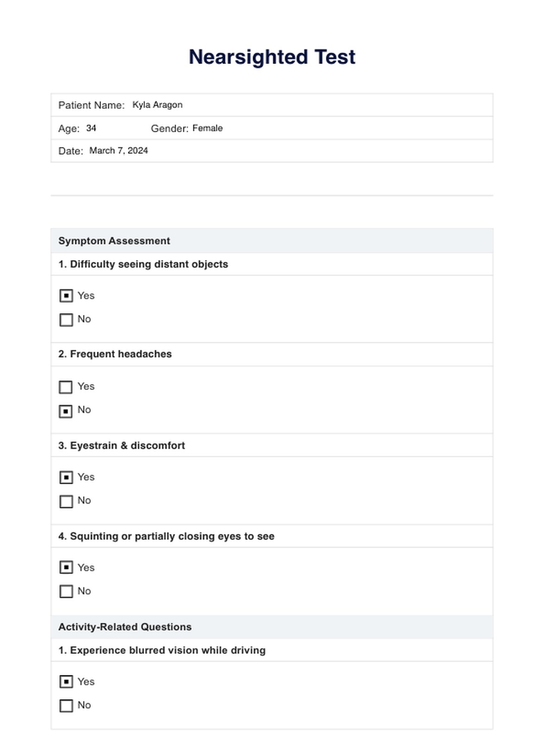This screenshot has height=756, width=545.
Task: Select the Gender field showing Female
Action: (x=208, y=128)
